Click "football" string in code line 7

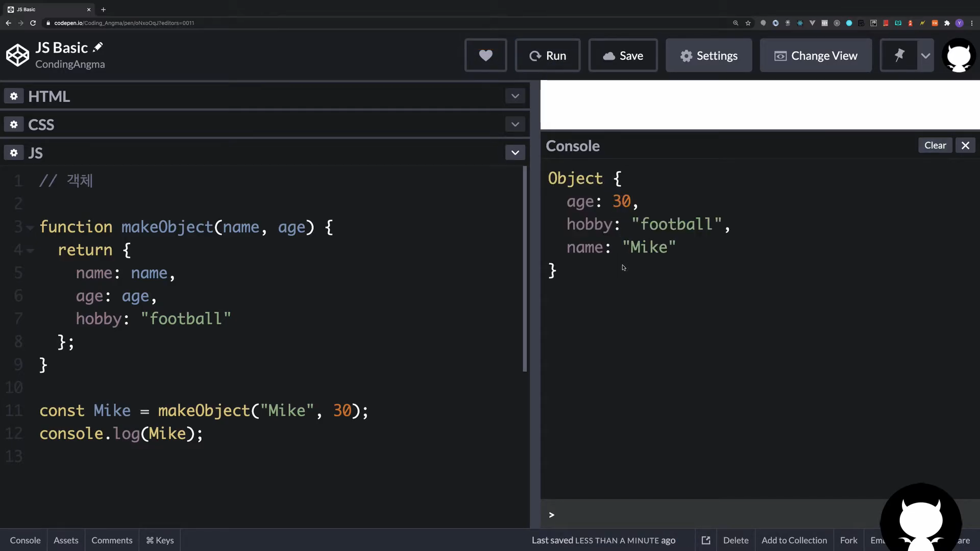point(186,319)
